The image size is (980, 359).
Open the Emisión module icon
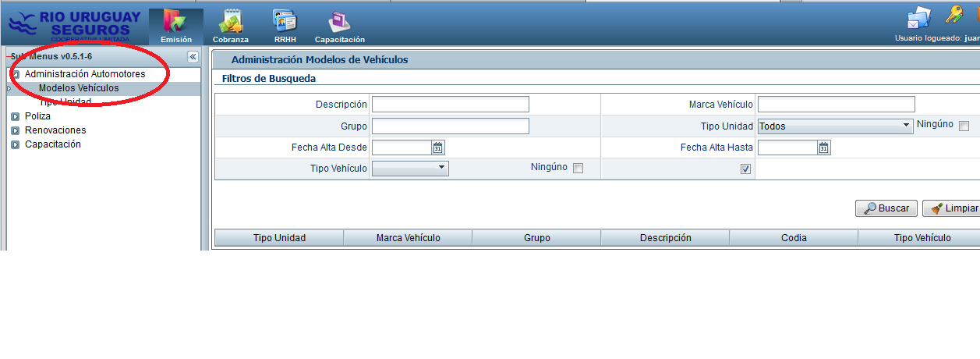point(175,24)
